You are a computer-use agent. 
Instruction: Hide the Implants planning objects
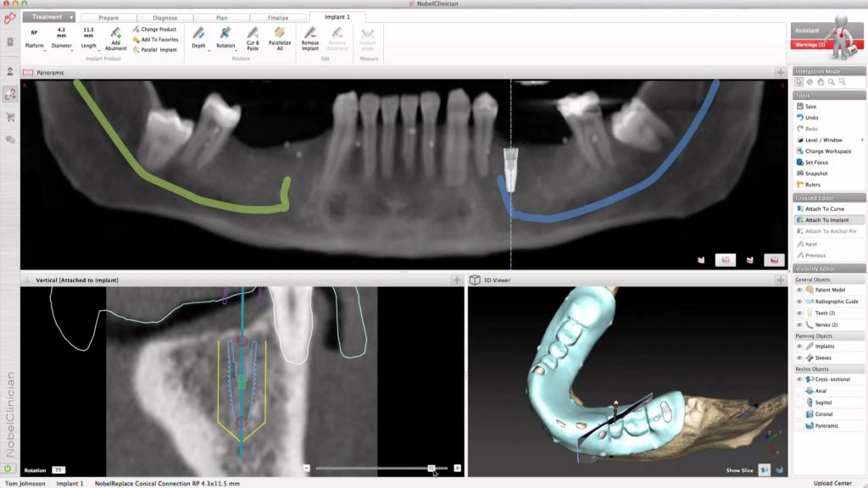pos(799,347)
